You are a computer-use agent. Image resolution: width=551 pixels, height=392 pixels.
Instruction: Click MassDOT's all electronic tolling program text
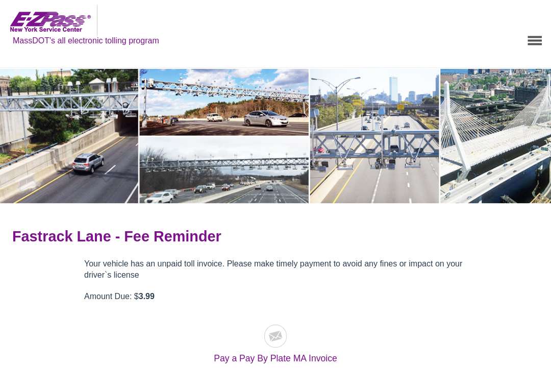(x=86, y=41)
